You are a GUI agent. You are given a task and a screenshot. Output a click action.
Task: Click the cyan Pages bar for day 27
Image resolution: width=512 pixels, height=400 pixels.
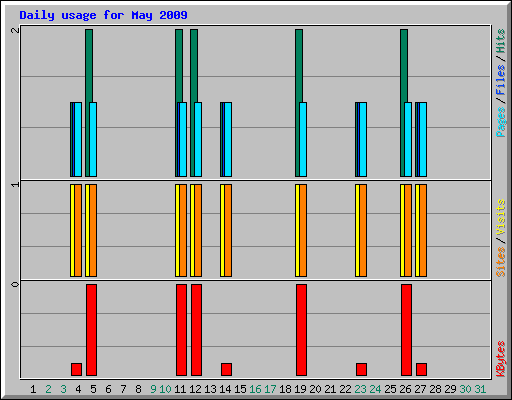coord(423,139)
